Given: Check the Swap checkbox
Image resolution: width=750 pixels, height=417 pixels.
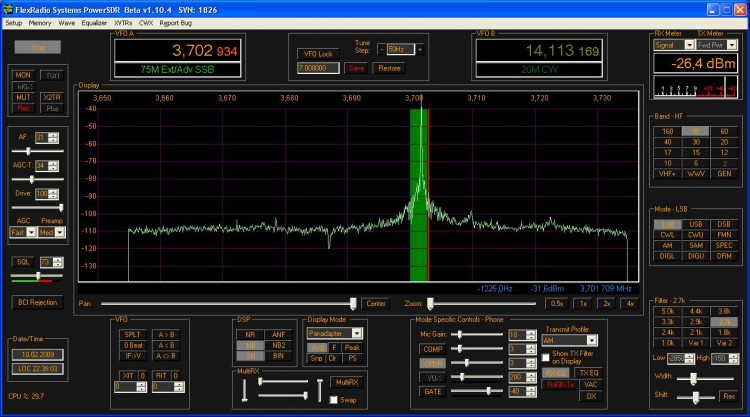Looking at the screenshot, I should click(x=334, y=400).
